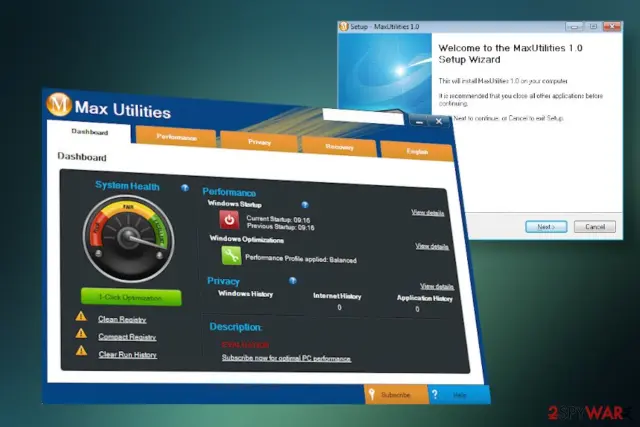
Task: Click warning icon beside Clean Registry
Action: click(x=81, y=316)
